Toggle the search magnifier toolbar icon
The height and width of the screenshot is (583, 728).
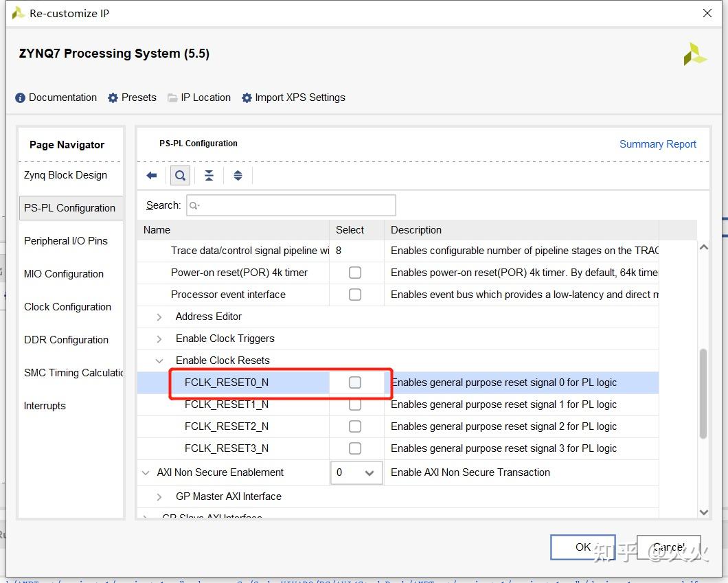180,176
